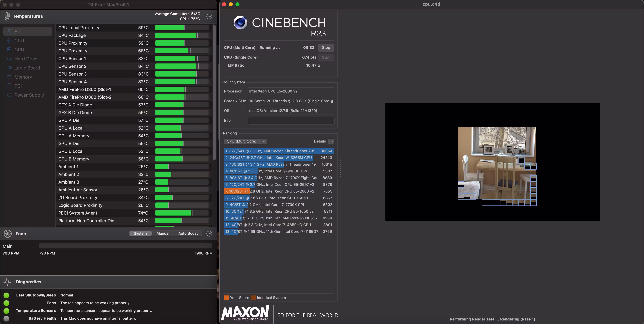Click the PECI System Agent row
This screenshot has width=644, height=324.
pyautogui.click(x=133, y=213)
